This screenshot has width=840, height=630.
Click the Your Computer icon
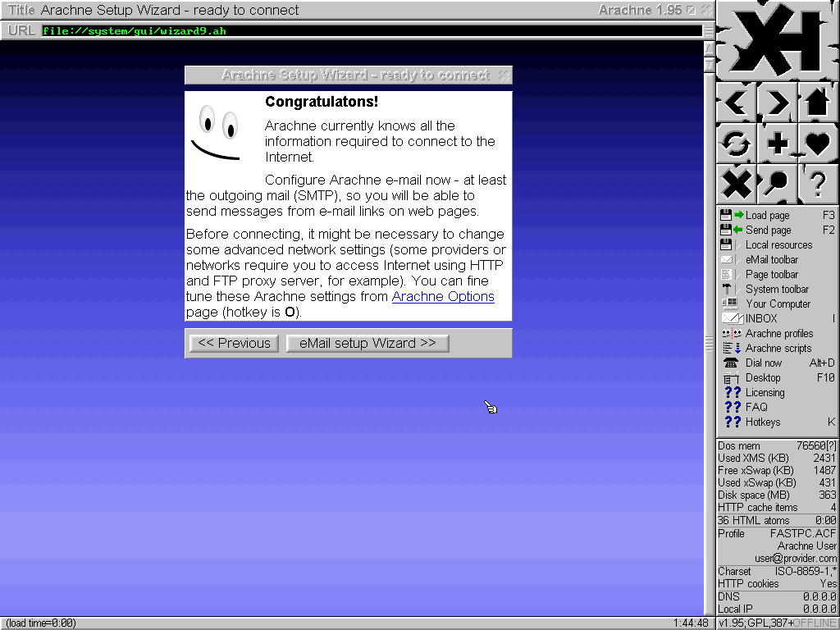pos(730,304)
